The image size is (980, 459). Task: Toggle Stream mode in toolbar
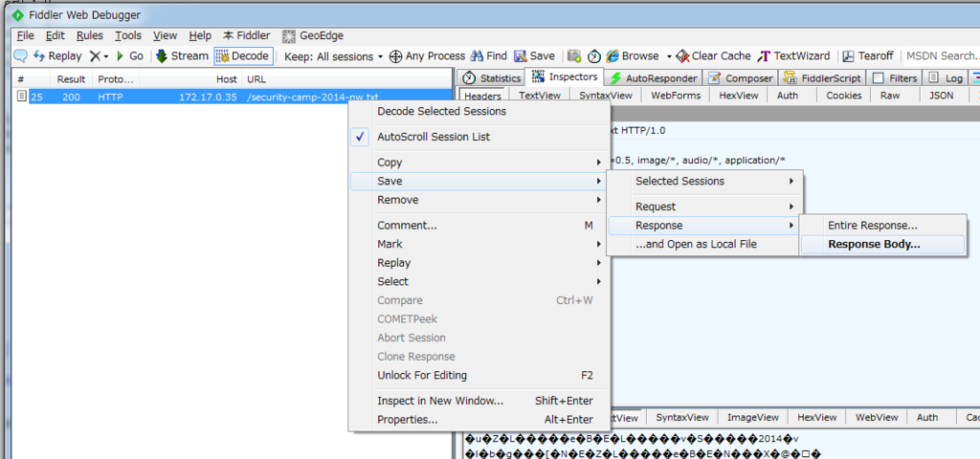[182, 56]
